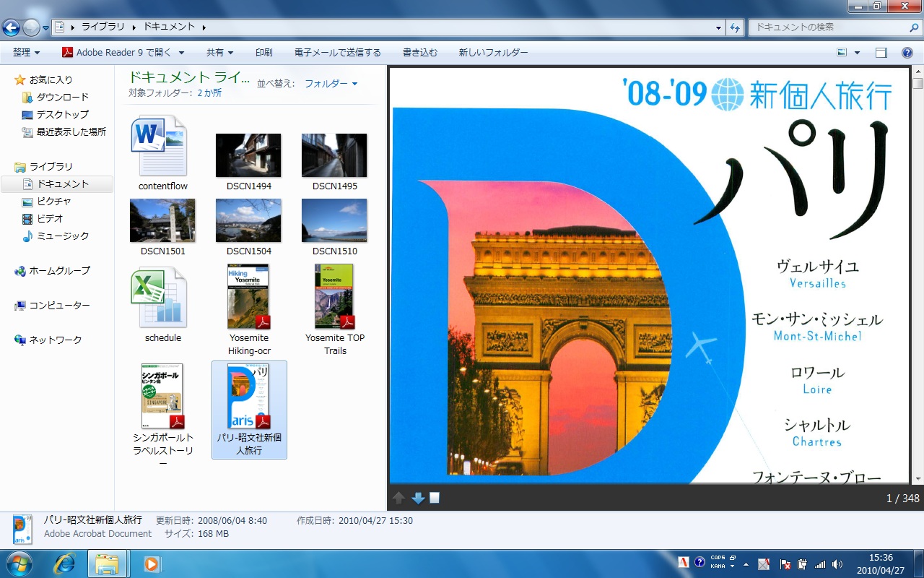Click the Action Center flag in the system tray
The width and height of the screenshot is (924, 578).
click(785, 564)
